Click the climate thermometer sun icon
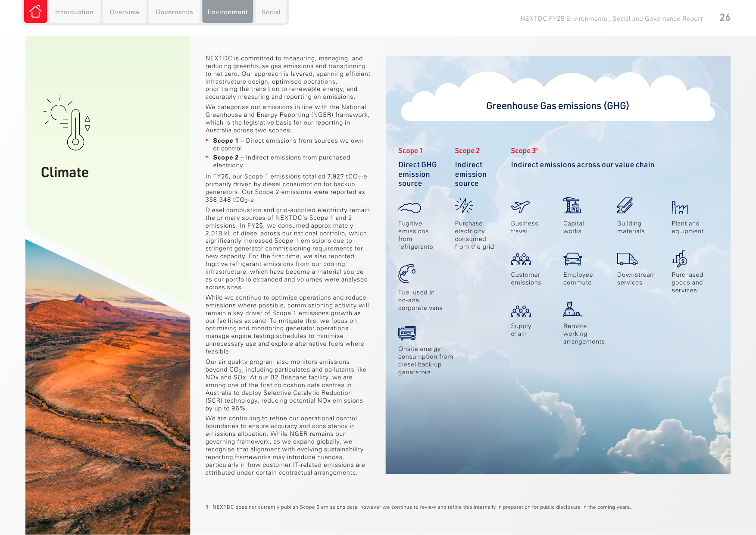 (66, 122)
